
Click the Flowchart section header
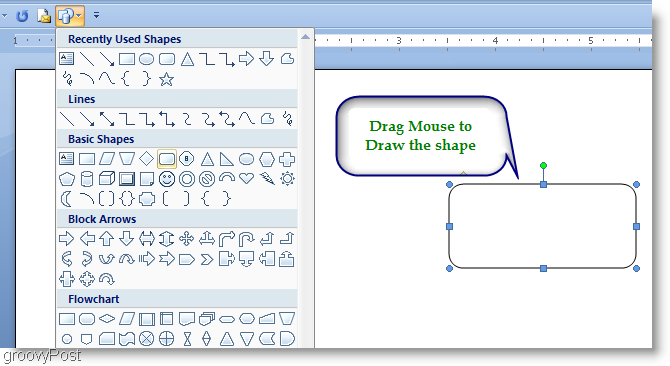(177, 299)
